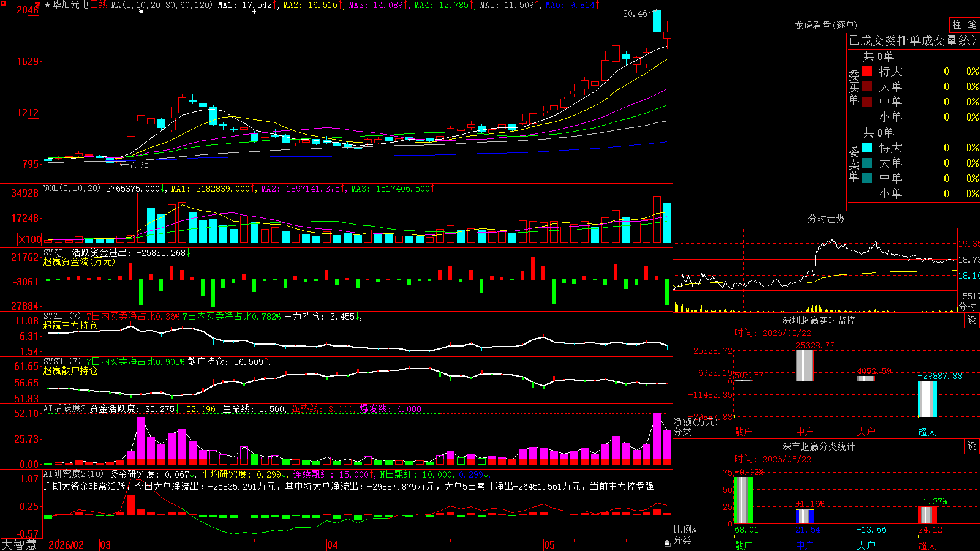Click the lock icon at the chart's bottom-right
980x551 pixels.
[667, 544]
